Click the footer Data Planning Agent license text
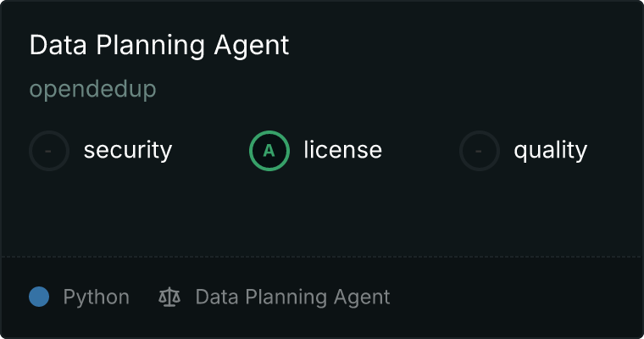644x339 pixels. (x=292, y=297)
